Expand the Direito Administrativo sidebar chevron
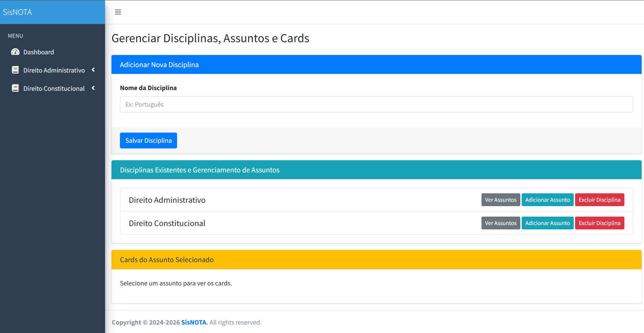Screen dimensions: 644x333 click(93, 70)
